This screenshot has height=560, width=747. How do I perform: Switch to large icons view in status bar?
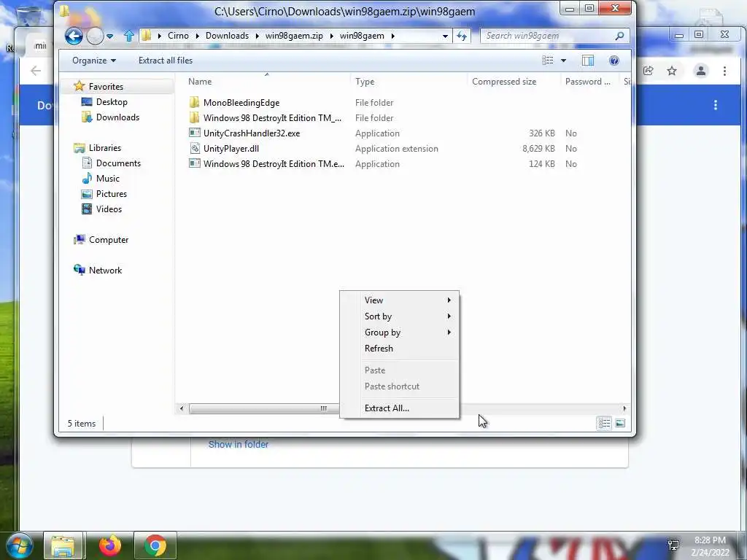[620, 423]
